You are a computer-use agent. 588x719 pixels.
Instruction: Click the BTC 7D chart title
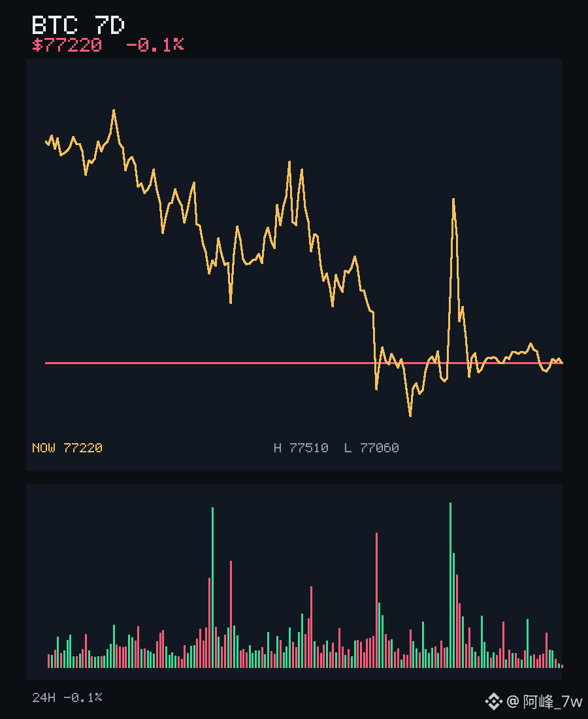point(78,25)
